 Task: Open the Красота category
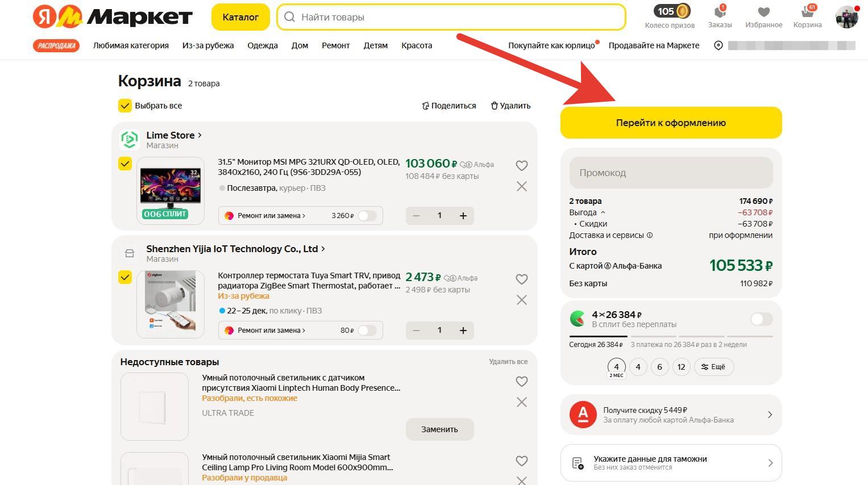click(x=417, y=45)
